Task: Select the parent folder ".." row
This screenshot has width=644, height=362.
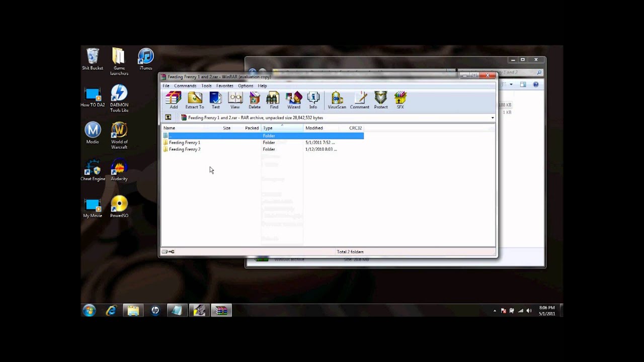Action: [x=263, y=136]
